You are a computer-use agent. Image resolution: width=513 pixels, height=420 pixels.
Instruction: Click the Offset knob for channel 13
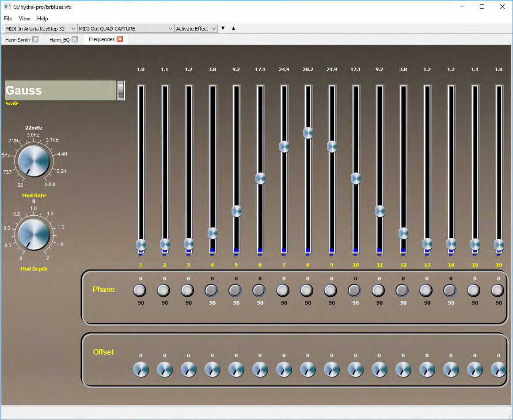coord(427,370)
